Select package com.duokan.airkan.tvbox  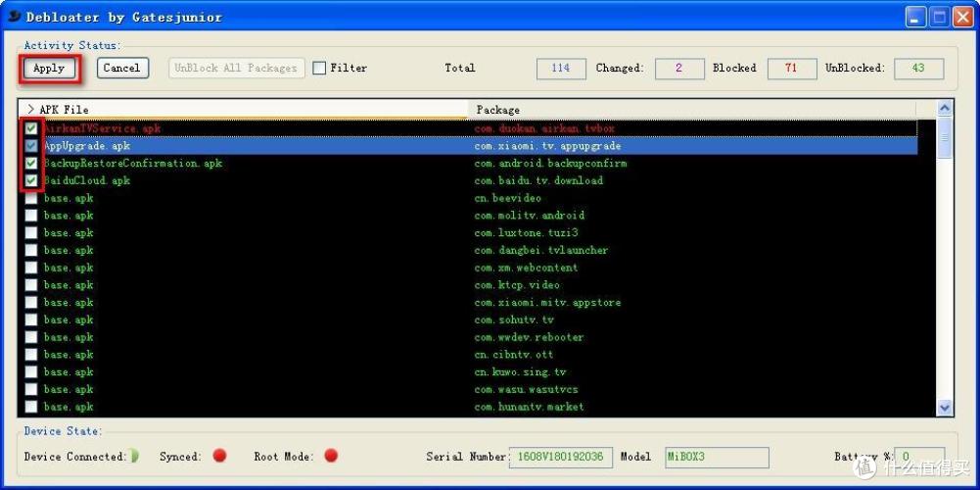[544, 128]
